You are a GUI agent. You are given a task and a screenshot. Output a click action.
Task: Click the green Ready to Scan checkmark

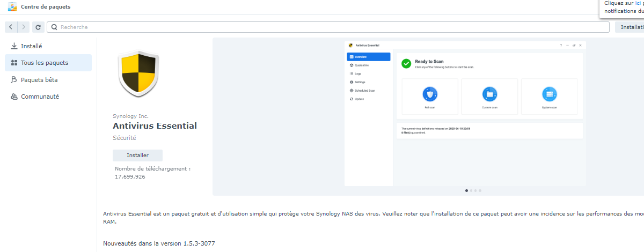[x=406, y=64]
